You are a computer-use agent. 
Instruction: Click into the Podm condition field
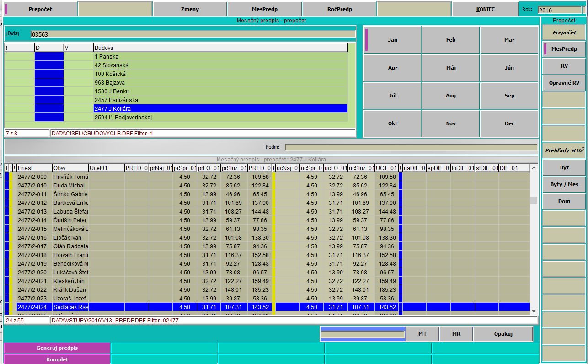pos(411,147)
